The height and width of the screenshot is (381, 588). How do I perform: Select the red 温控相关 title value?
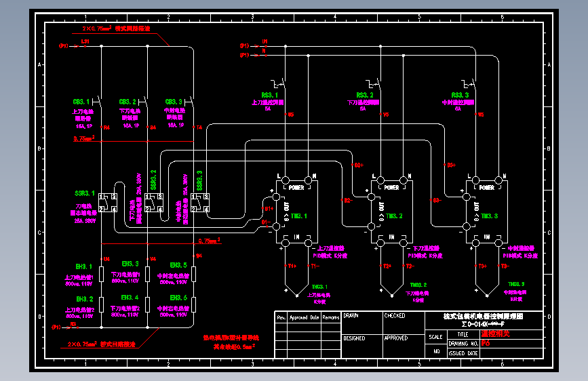pos(495,334)
